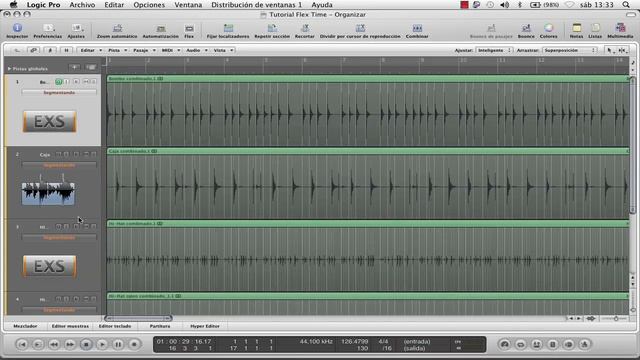Open pointer tool selection menu
This screenshot has height=360, width=640.
[x=610, y=50]
